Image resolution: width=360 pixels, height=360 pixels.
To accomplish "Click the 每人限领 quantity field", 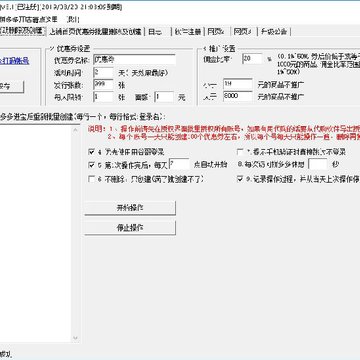I will [103, 97].
